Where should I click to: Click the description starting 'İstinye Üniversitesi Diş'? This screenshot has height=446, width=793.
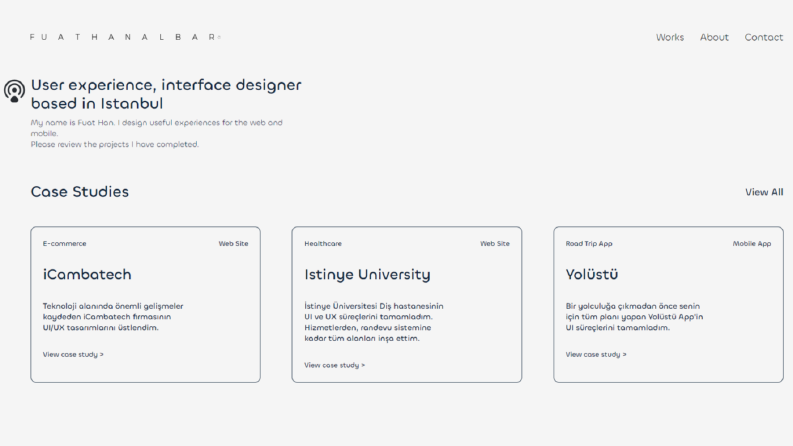(374, 322)
